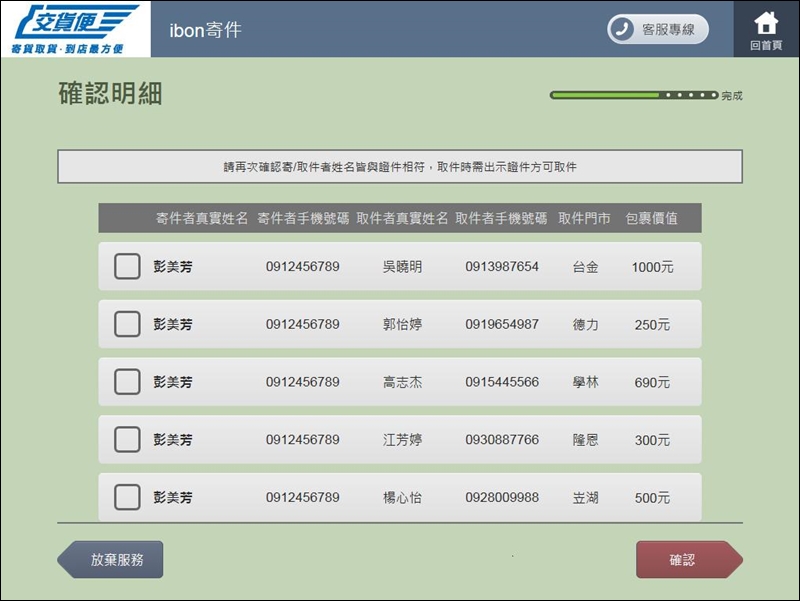
Task: Click the phone icon for 客服專線
Action: pos(623,30)
